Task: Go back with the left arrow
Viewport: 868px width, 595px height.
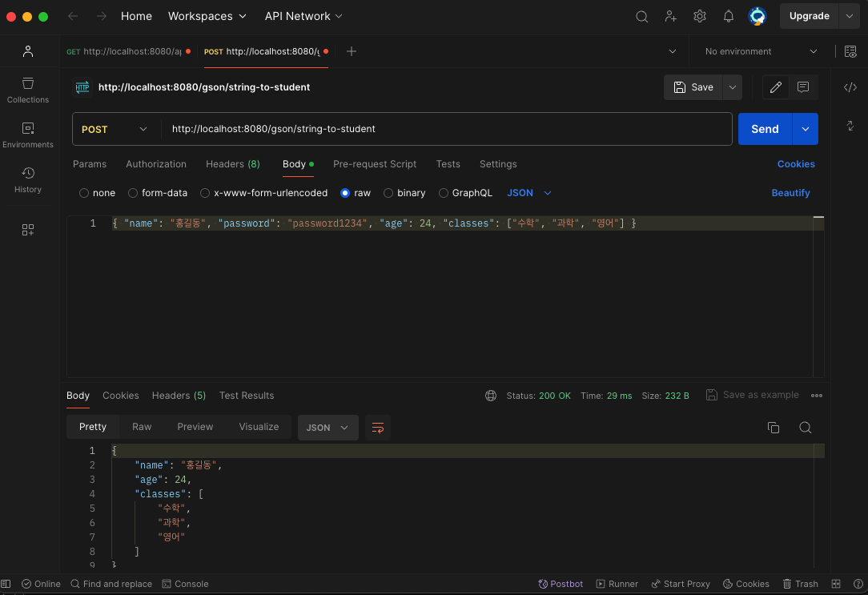Action: 73,16
